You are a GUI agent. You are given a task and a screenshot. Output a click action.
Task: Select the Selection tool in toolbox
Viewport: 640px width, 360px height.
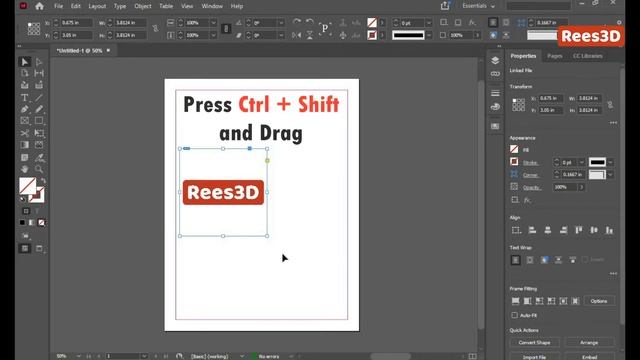point(24,62)
